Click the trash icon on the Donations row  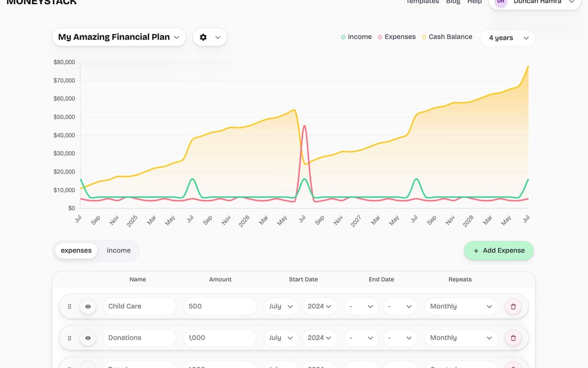[x=513, y=338]
